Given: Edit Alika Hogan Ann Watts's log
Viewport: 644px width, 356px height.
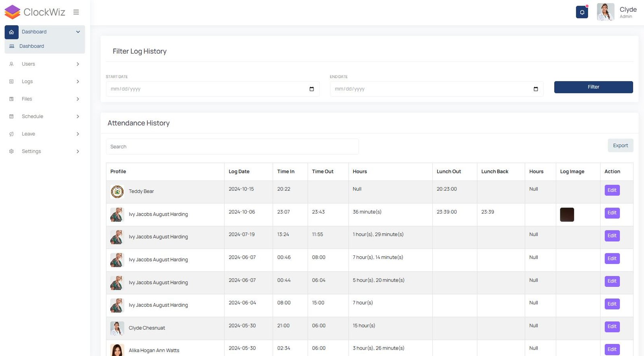Looking at the screenshot, I should coord(612,350).
